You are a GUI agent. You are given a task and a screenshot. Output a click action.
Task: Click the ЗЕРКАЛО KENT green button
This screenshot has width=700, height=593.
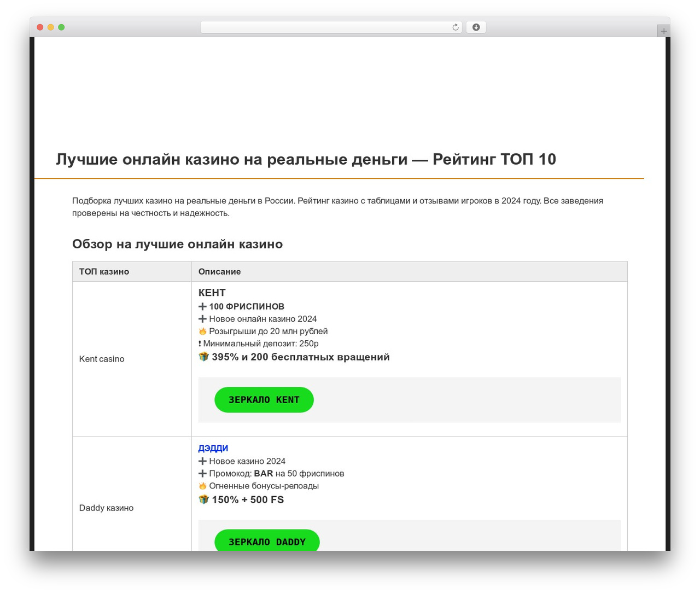264,400
